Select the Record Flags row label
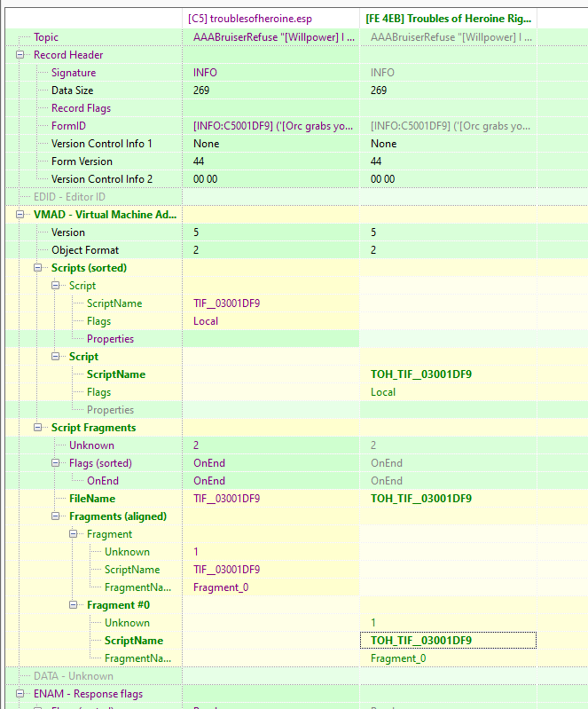The height and width of the screenshot is (709, 588). click(81, 108)
